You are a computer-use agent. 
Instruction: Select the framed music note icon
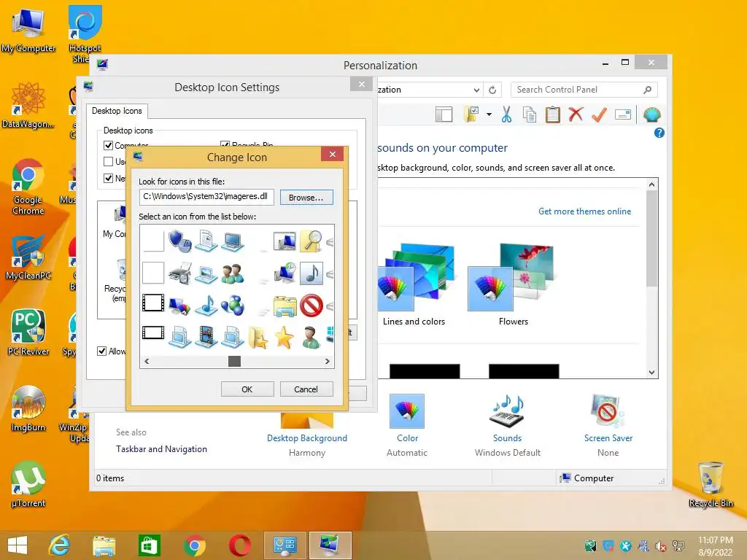[311, 273]
